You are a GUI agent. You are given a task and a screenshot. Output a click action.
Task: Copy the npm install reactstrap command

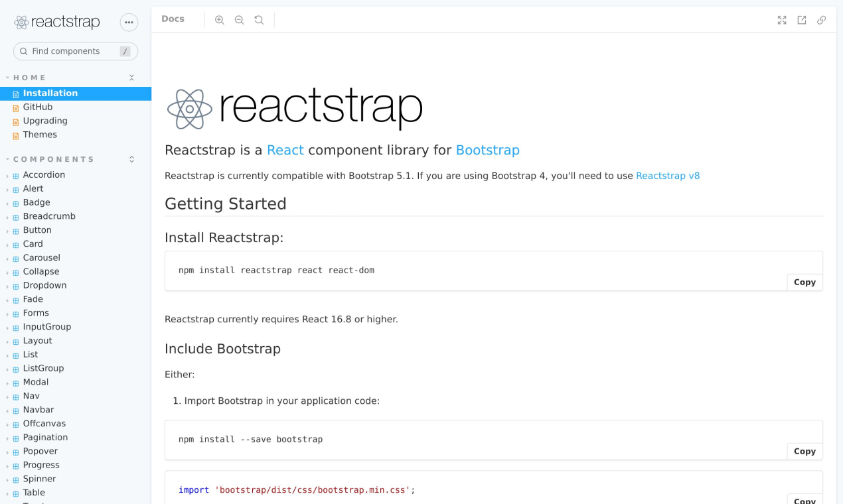pos(805,283)
